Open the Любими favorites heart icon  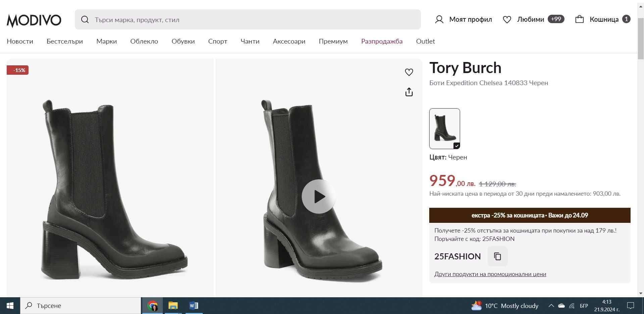click(507, 19)
